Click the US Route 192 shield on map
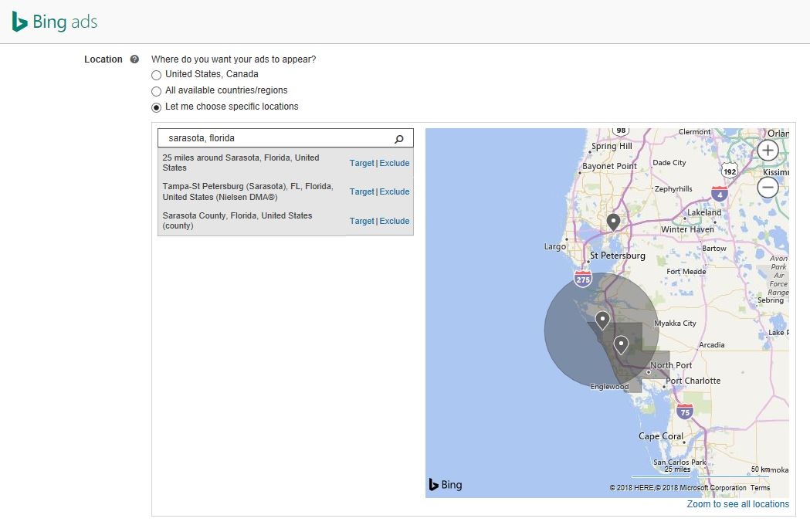Image resolution: width=810 pixels, height=532 pixels. (x=730, y=171)
